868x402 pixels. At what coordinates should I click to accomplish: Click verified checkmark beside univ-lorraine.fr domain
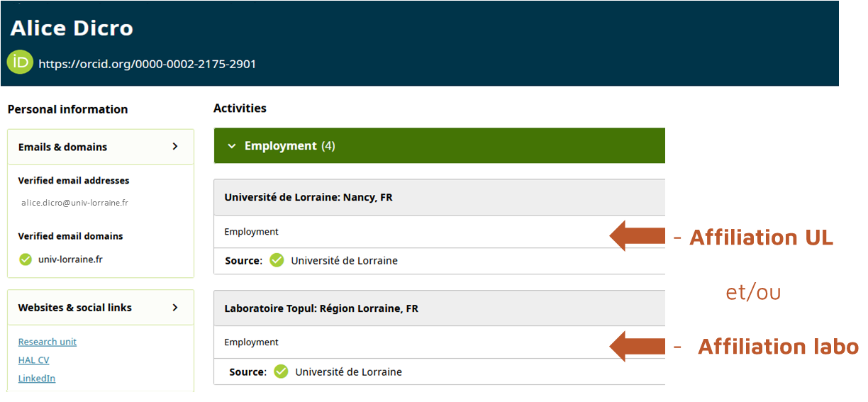click(26, 259)
